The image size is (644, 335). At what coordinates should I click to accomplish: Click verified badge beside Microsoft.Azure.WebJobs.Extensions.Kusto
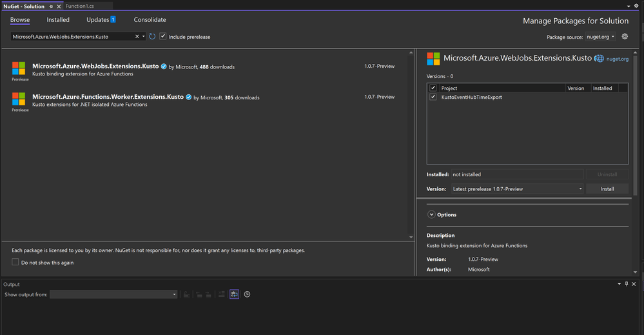point(164,66)
